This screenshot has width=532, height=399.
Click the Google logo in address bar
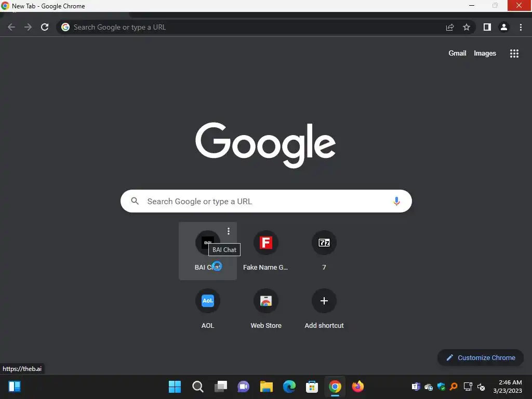(65, 27)
